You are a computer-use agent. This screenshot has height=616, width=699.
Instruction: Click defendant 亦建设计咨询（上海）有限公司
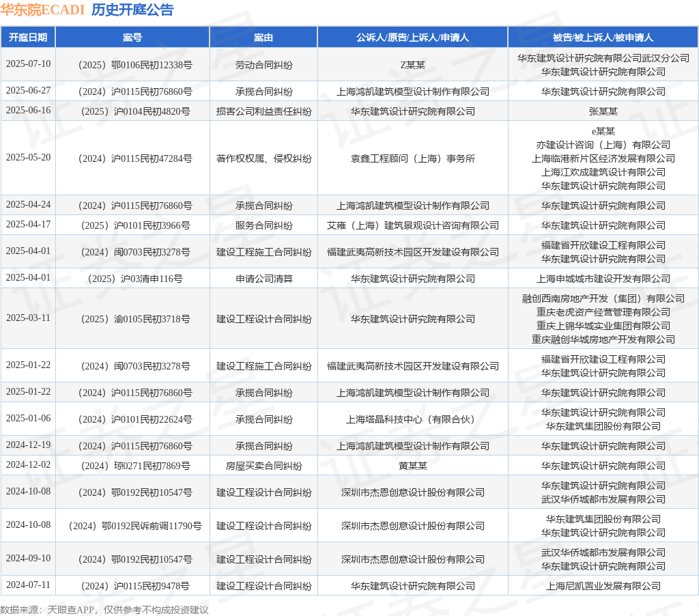[603, 145]
